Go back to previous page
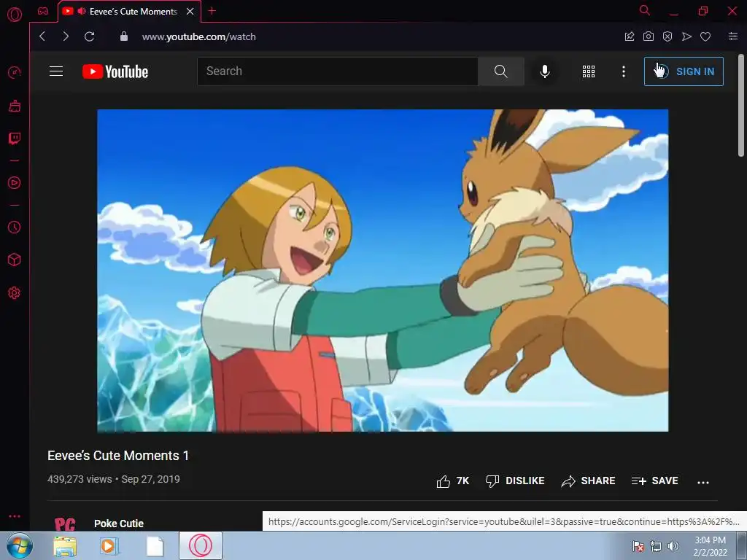This screenshot has height=560, width=747. [42, 36]
